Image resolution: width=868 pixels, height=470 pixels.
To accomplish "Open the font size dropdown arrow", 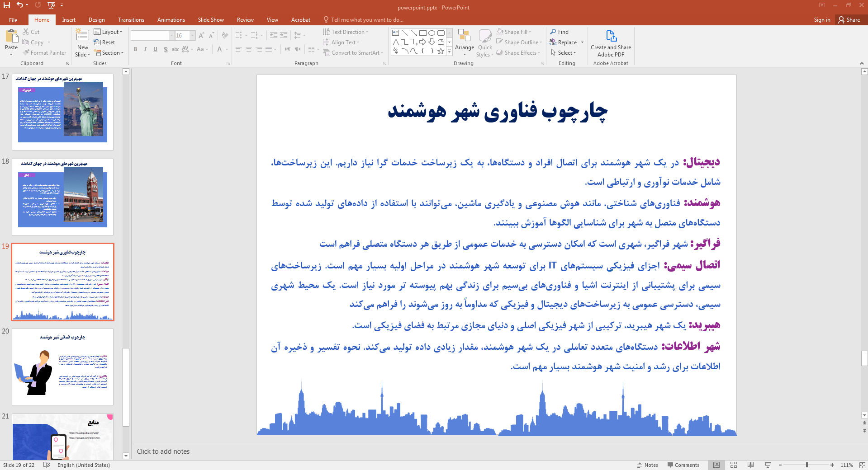I will 193,36.
